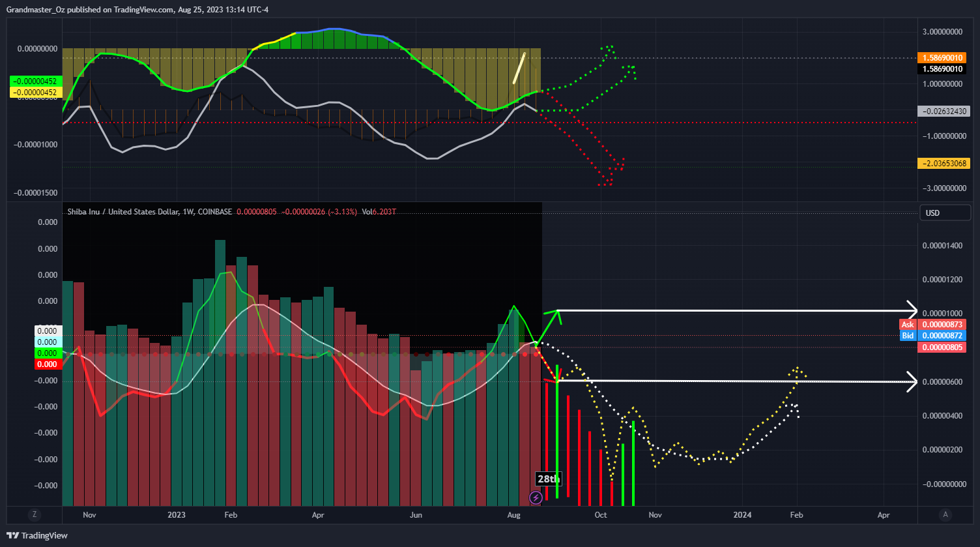The width and height of the screenshot is (980, 547).
Task: Click the green -0.00000452 indicator label
Action: 36,81
